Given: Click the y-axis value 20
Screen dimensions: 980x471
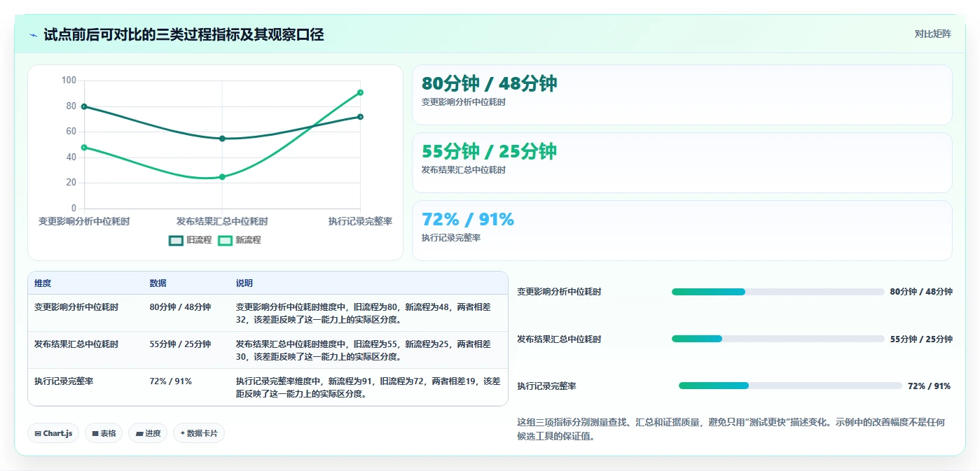Looking at the screenshot, I should coord(71,183).
